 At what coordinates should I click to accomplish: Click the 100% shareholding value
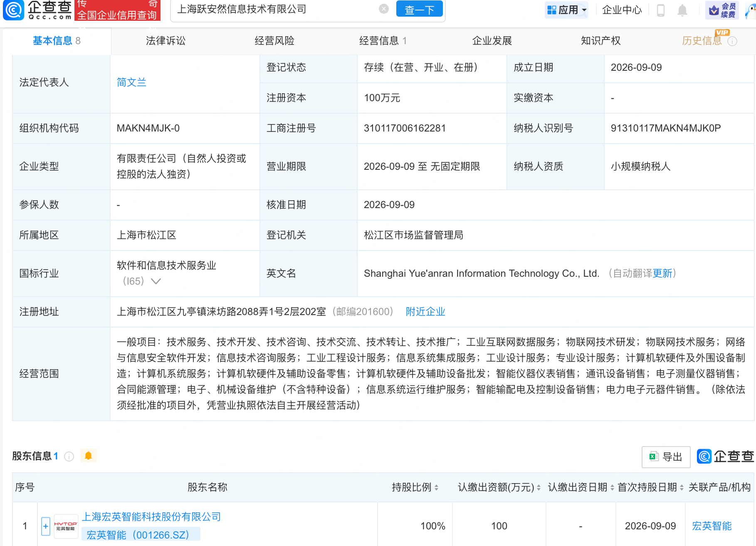tap(432, 526)
